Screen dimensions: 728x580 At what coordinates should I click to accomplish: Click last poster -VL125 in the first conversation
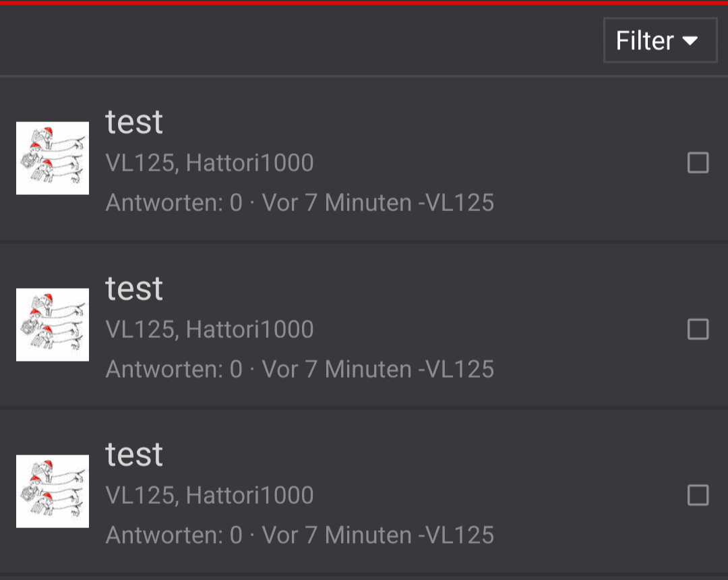tap(456, 202)
